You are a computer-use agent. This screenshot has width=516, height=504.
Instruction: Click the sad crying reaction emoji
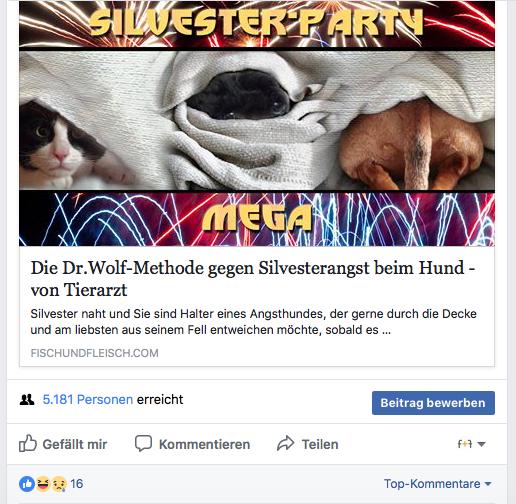point(59,484)
